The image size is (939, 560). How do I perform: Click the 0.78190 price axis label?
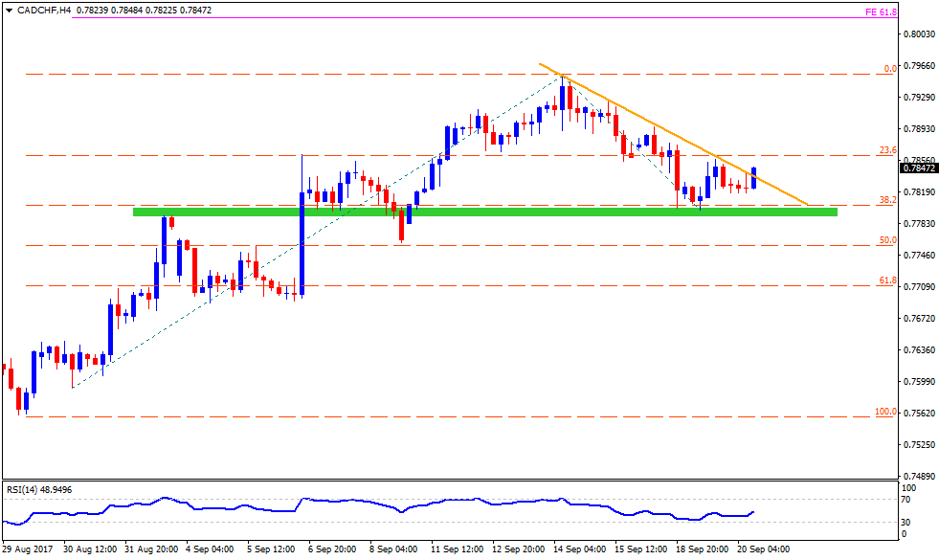tap(920, 192)
